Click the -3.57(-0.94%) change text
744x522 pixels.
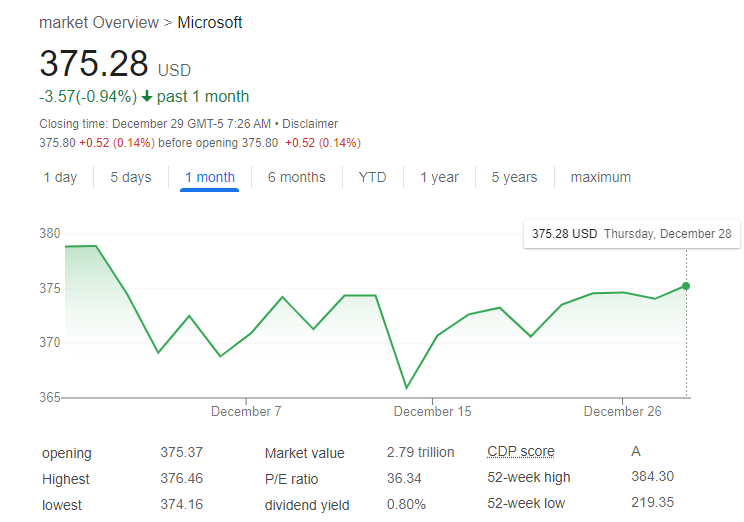(88, 96)
